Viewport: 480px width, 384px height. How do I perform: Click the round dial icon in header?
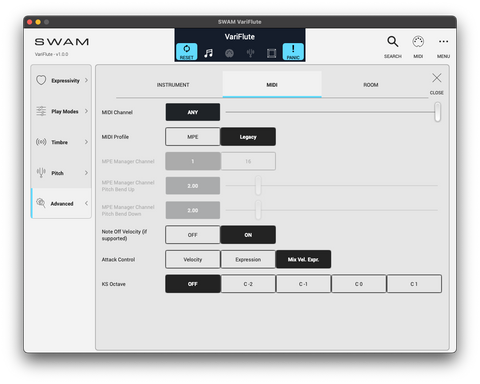pyautogui.click(x=229, y=53)
